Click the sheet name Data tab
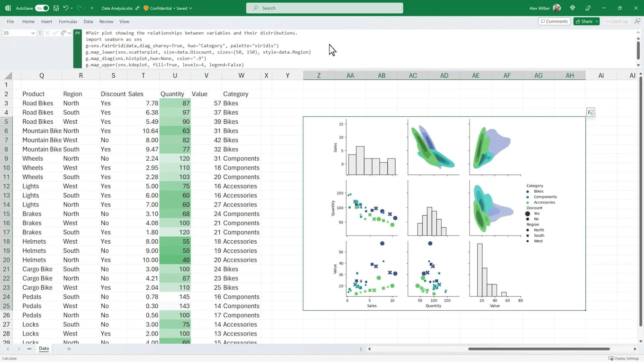 click(43, 349)
